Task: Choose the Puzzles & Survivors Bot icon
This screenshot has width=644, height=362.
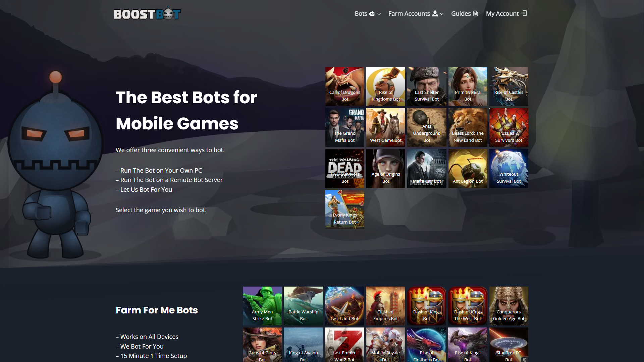Action: [508, 127]
